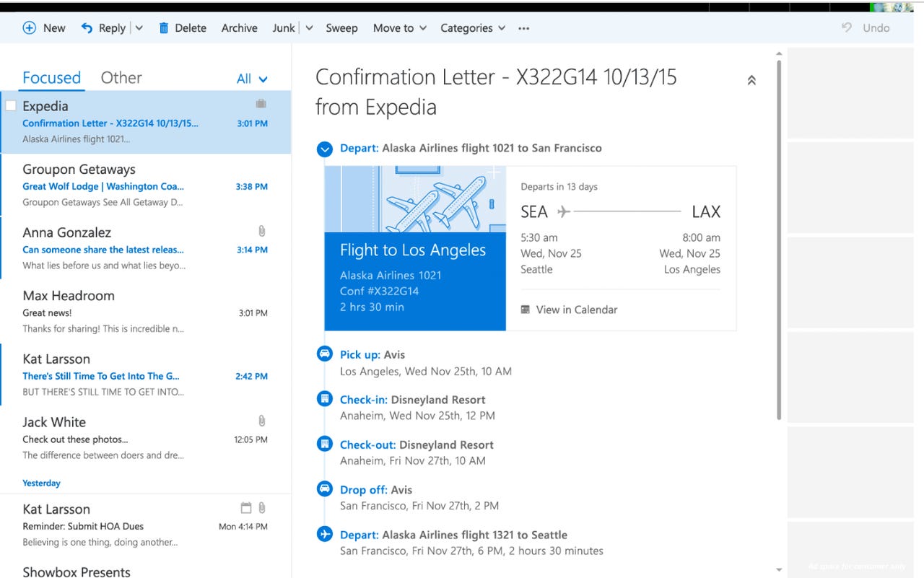Viewport: 924px width, 578px height.
Task: Click the New message button
Action: (43, 27)
